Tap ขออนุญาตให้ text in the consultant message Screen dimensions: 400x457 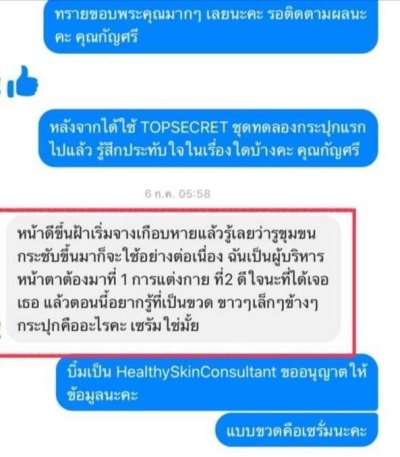point(324,372)
